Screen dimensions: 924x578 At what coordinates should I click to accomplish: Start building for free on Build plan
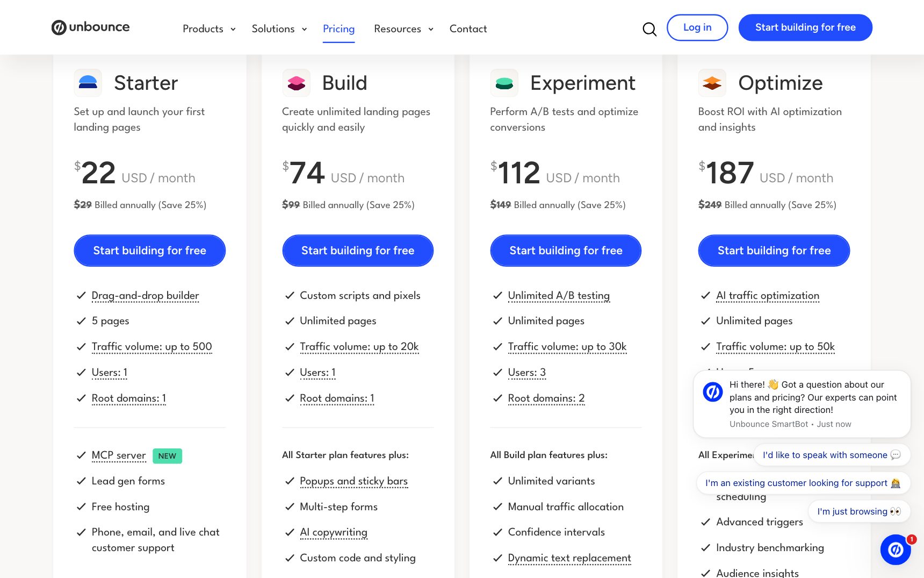coord(358,251)
